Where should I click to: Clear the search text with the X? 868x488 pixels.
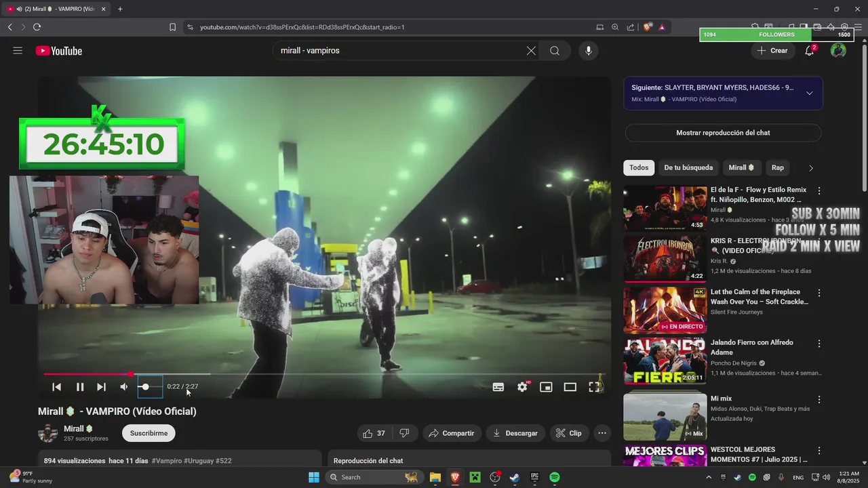[x=531, y=51]
